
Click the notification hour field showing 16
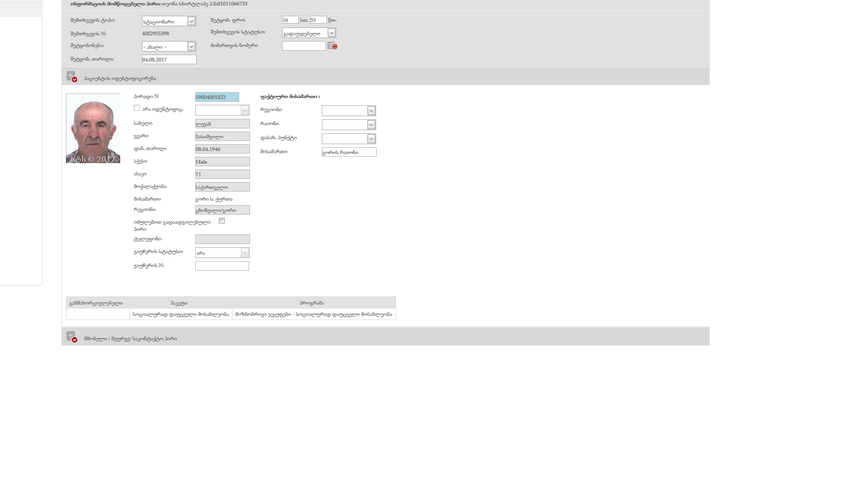[x=290, y=20]
